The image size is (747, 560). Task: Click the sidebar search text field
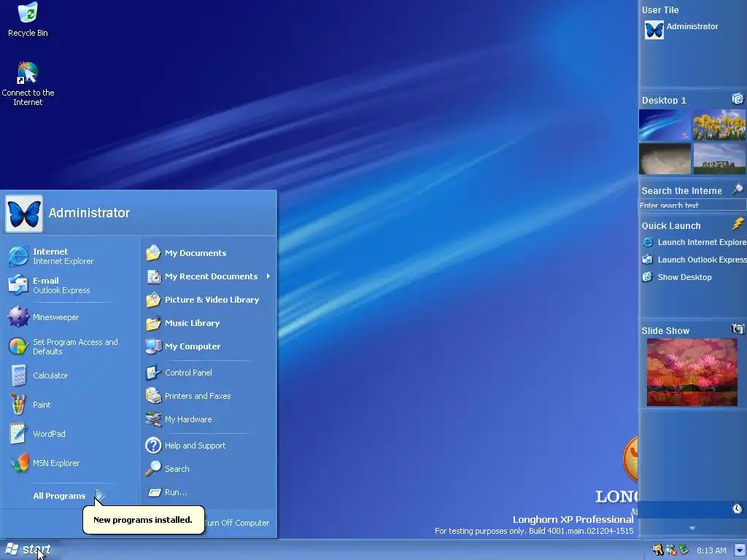(x=692, y=205)
